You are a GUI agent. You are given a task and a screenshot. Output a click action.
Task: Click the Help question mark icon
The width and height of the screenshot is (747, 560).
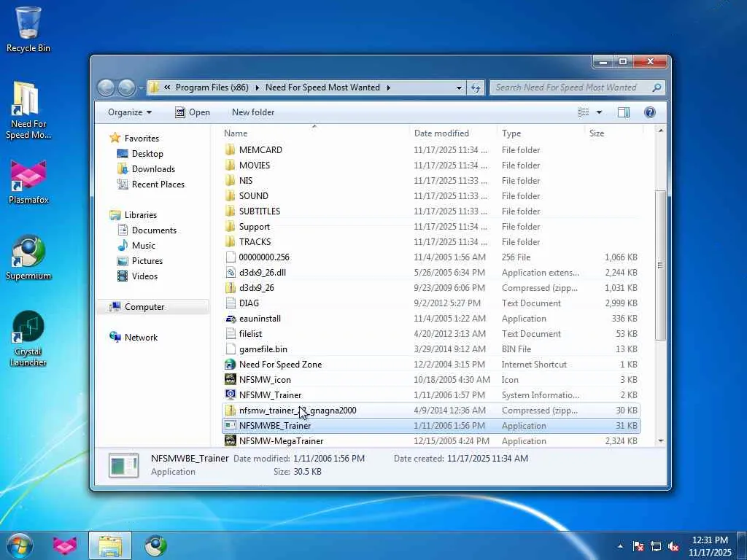coord(650,112)
